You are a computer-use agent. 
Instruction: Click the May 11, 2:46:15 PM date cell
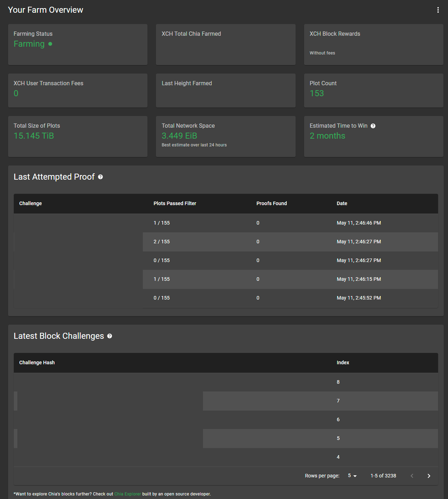(359, 279)
